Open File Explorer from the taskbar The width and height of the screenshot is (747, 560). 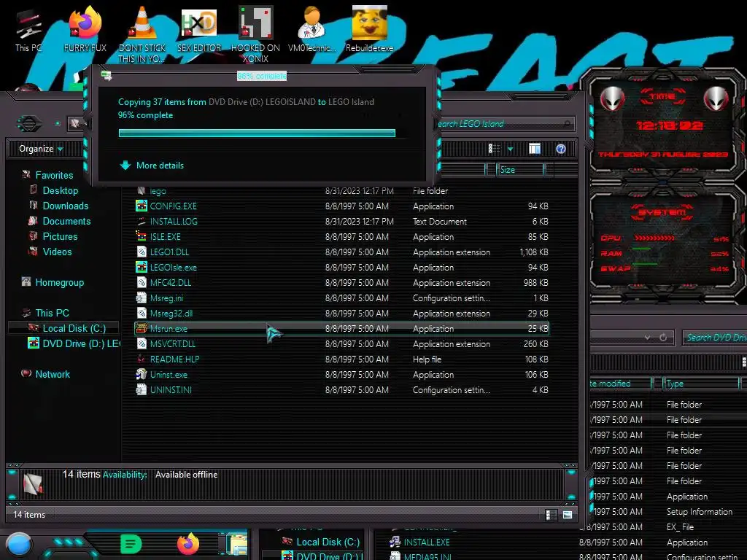237,544
